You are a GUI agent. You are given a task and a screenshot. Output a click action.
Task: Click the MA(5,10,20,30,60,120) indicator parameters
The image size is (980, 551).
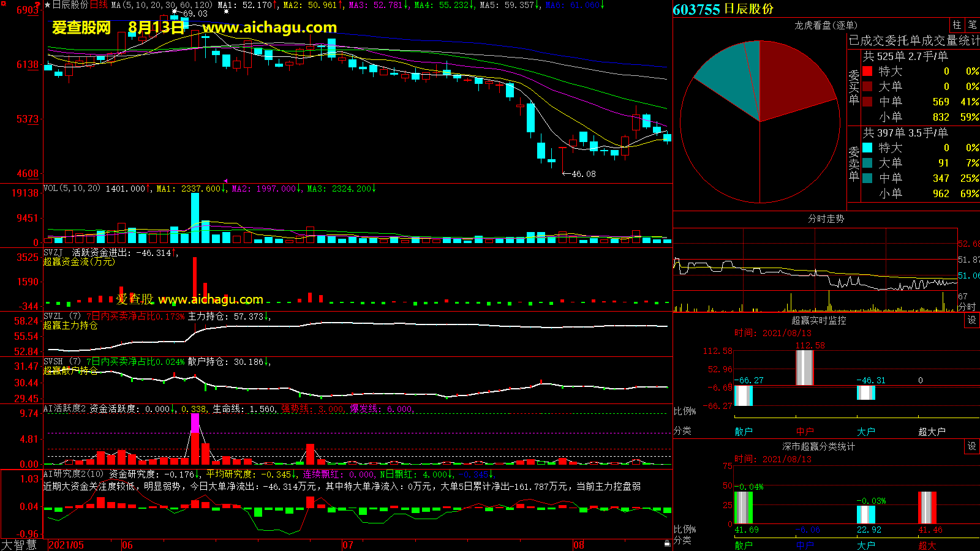(x=162, y=5)
